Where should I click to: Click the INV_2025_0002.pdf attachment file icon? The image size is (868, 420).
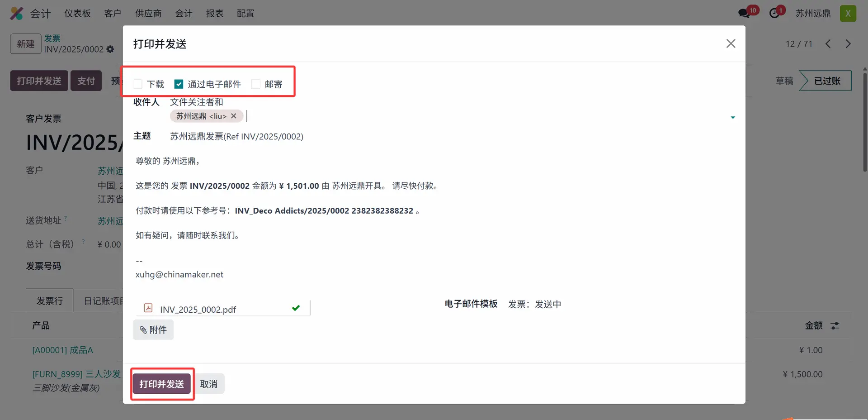[x=148, y=308]
